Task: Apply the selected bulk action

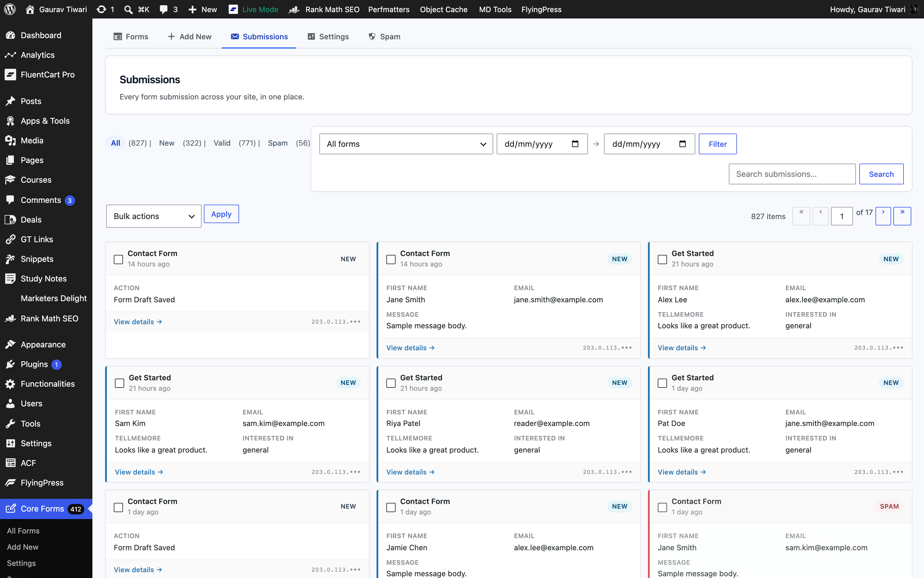Action: [x=221, y=214]
